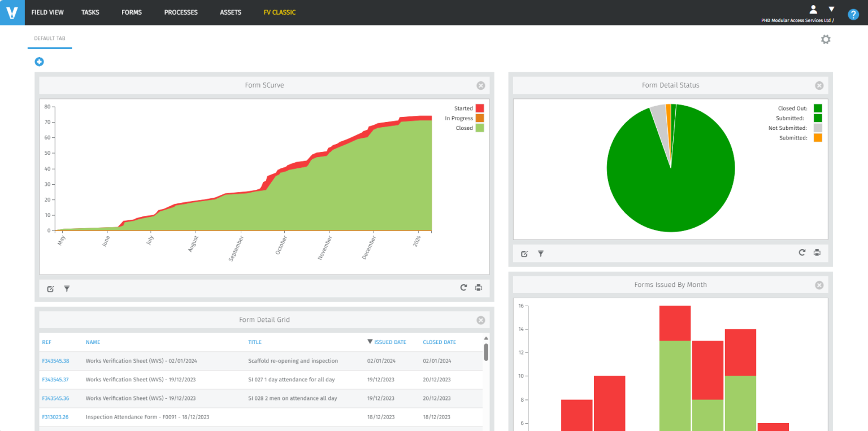
Task: Toggle the Closed series legend swatch
Action: coord(479,128)
